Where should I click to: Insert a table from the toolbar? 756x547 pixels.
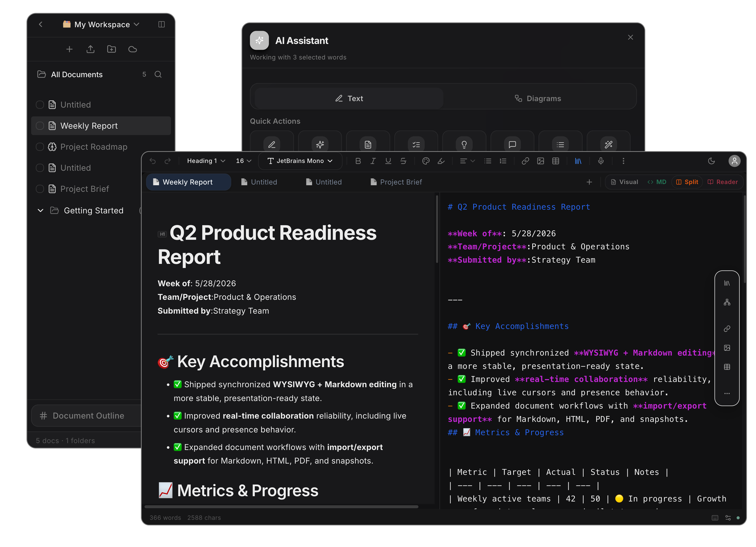point(555,161)
